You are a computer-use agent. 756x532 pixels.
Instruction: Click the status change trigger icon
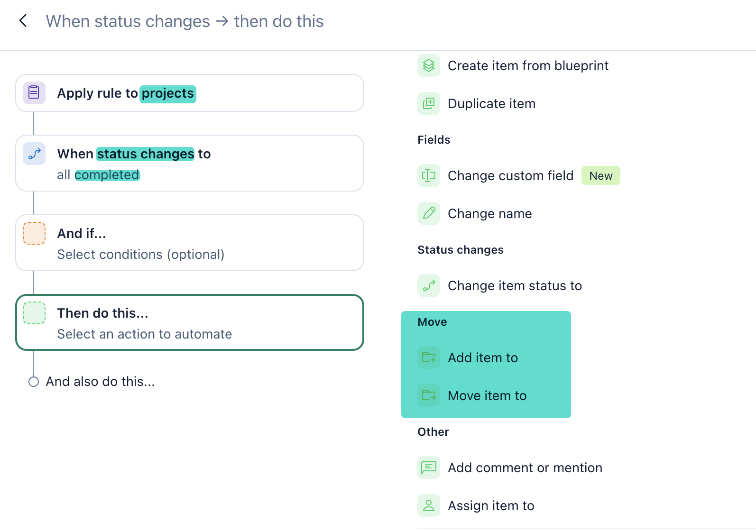pos(34,154)
